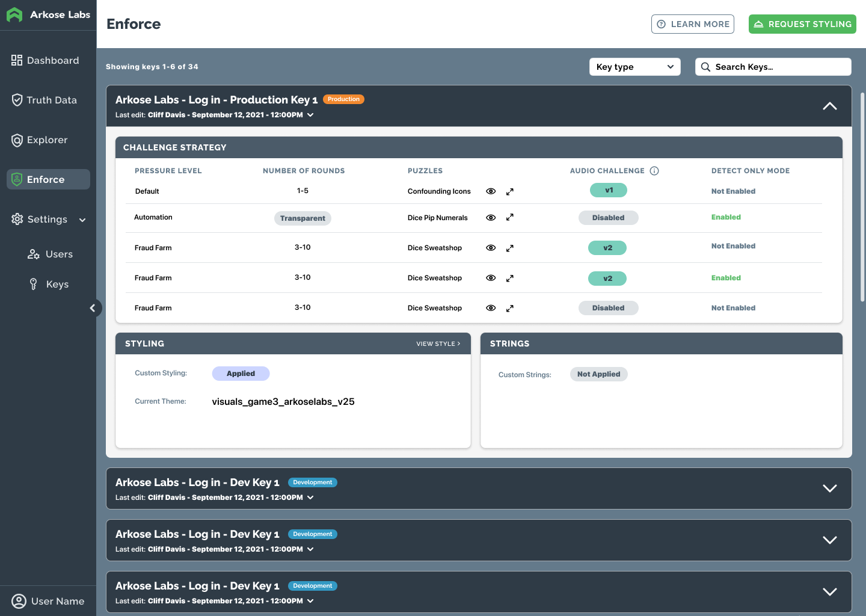Click Disabled audio pill for Automation
This screenshot has height=616, width=866.
[609, 218]
